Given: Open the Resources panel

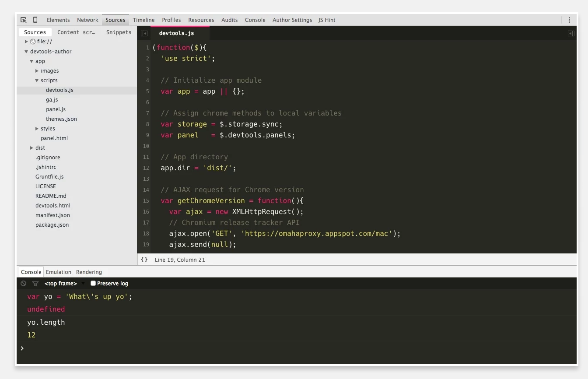Looking at the screenshot, I should pyautogui.click(x=201, y=20).
